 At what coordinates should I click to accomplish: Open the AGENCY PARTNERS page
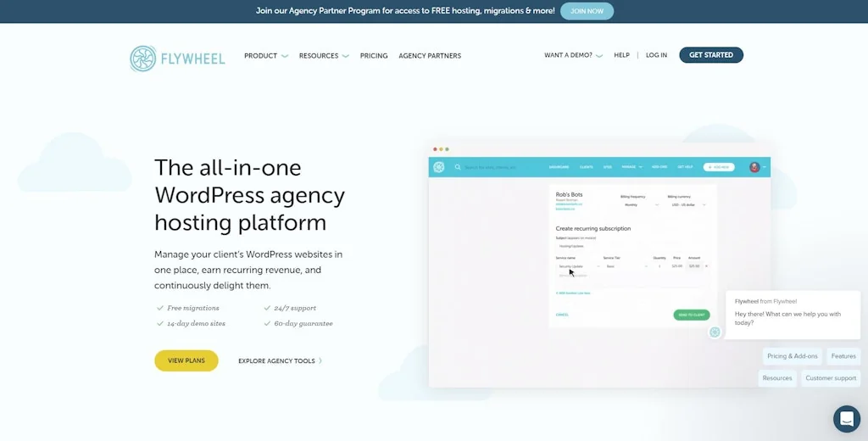tap(430, 55)
